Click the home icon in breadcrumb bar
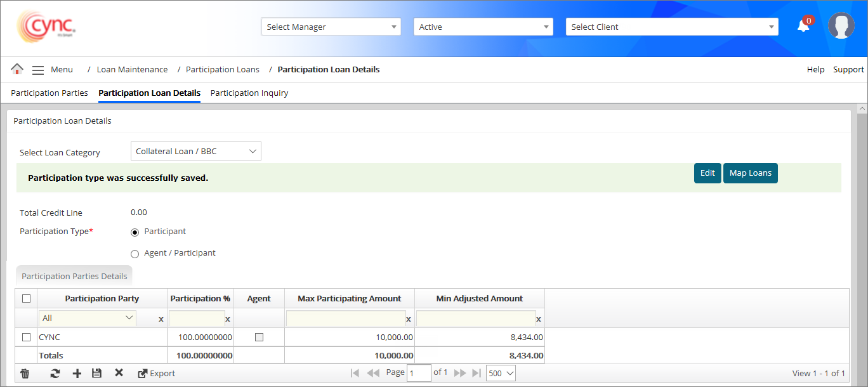This screenshot has width=868, height=387. tap(17, 69)
